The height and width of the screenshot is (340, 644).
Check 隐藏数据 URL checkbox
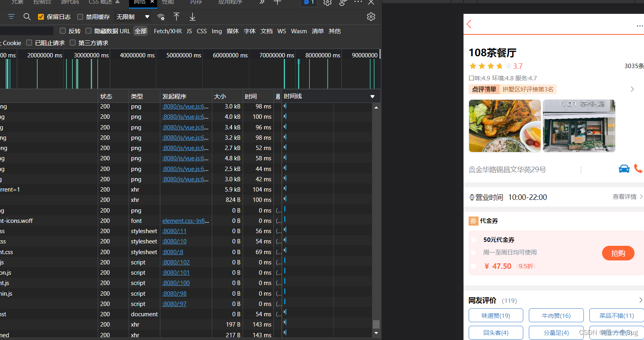pyautogui.click(x=88, y=31)
